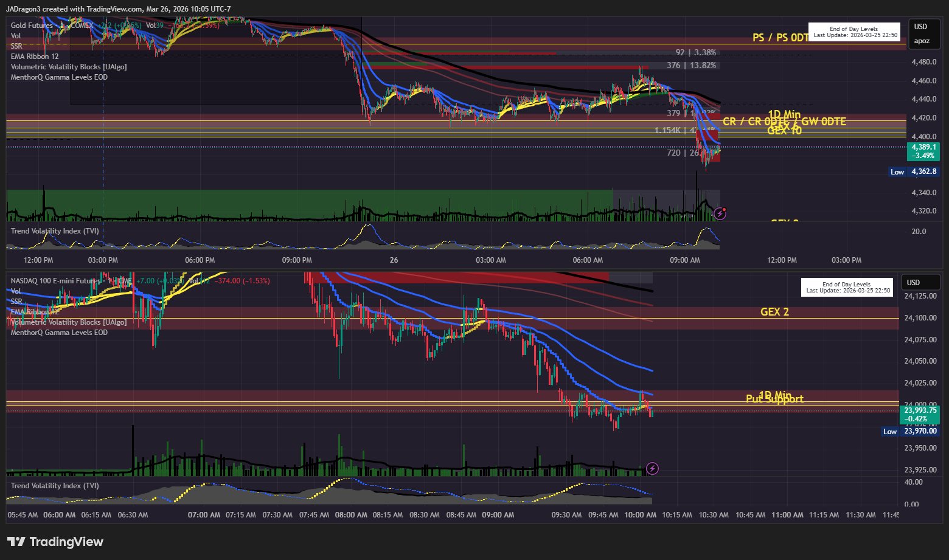Click the GW 0DTE level label
Screen dimensions: 949x560
(824, 122)
